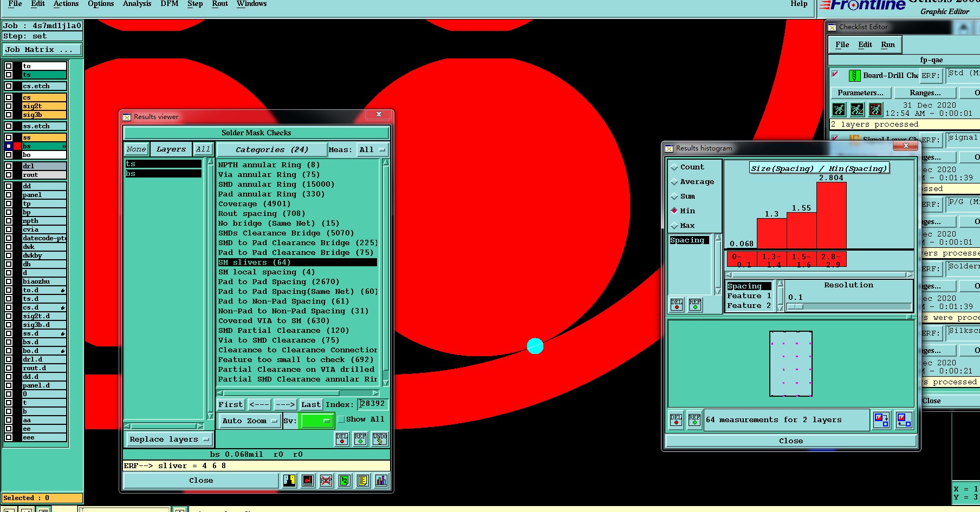The height and width of the screenshot is (512, 980).
Task: Open the Auto Zoom dropdown
Action: pos(249,421)
